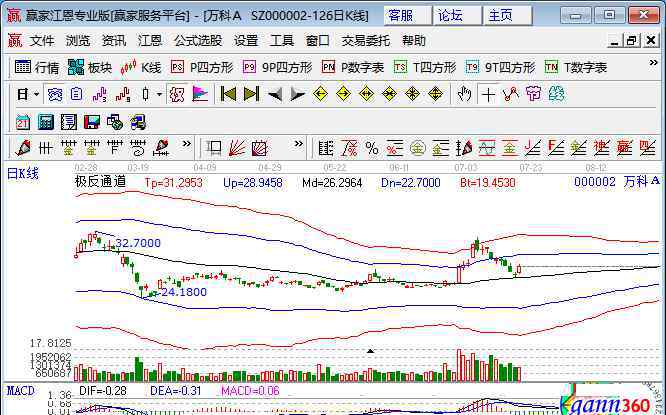The width and height of the screenshot is (666, 415).
Task: Click the blue puzzle-pattern icon
Action: point(54,94)
